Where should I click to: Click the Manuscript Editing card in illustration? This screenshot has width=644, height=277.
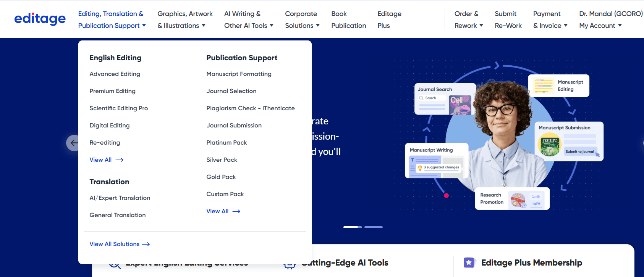(x=558, y=85)
